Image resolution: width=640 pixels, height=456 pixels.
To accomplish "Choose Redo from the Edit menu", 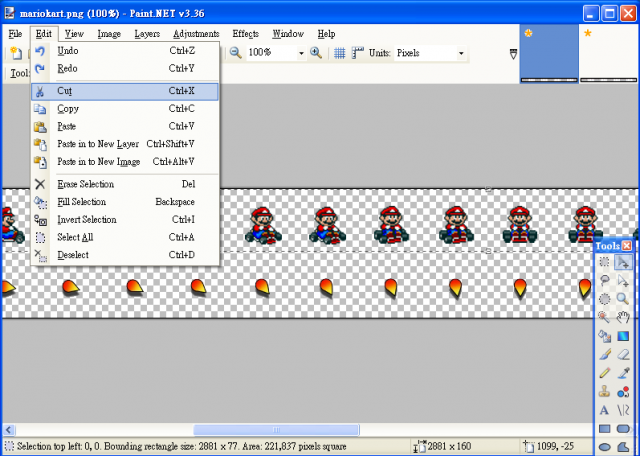I will (125, 69).
